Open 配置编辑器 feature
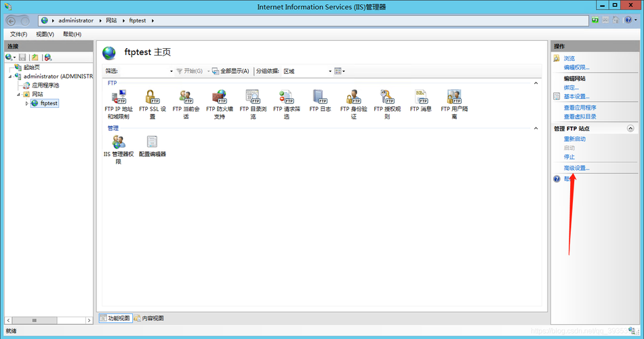644x339 pixels. point(153,146)
